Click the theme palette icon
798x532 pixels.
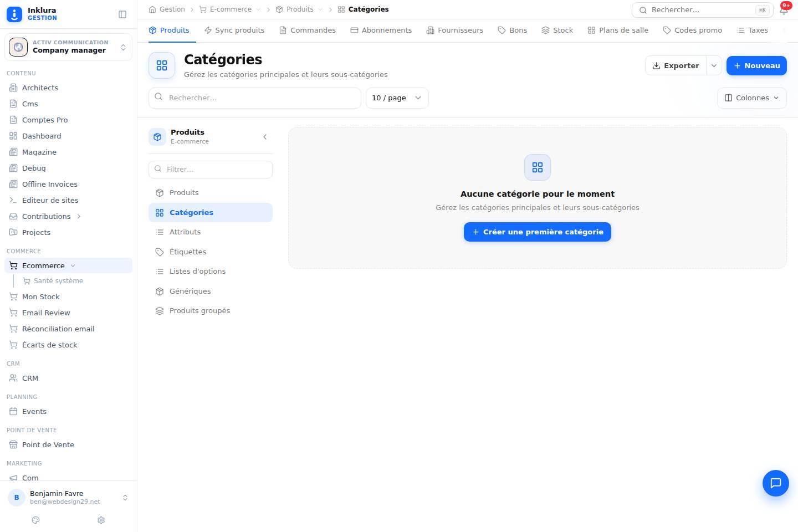pos(36,520)
